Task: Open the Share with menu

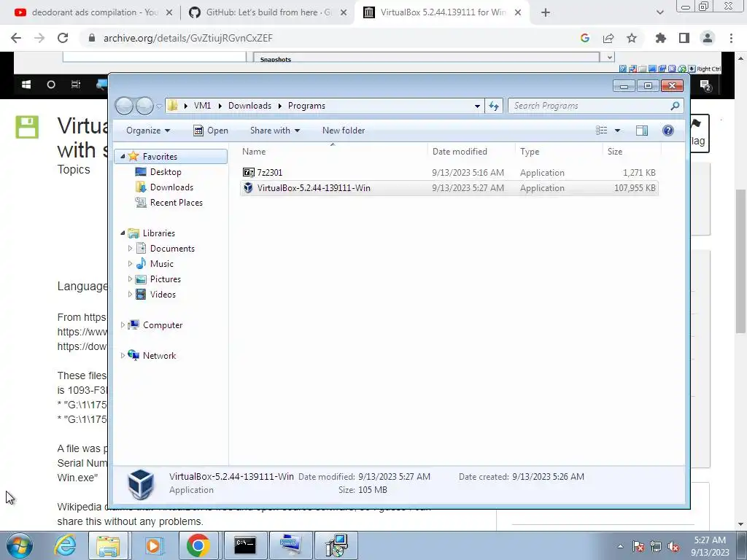Action: click(275, 131)
